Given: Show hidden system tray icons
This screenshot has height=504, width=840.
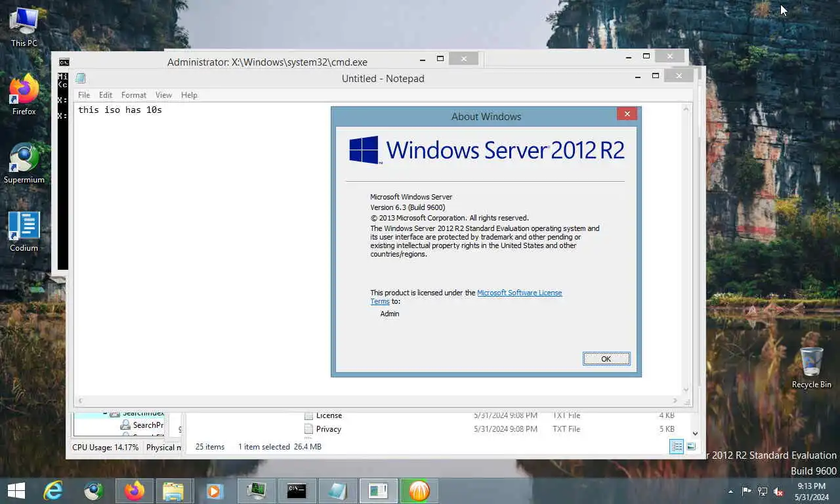Looking at the screenshot, I should point(730,492).
